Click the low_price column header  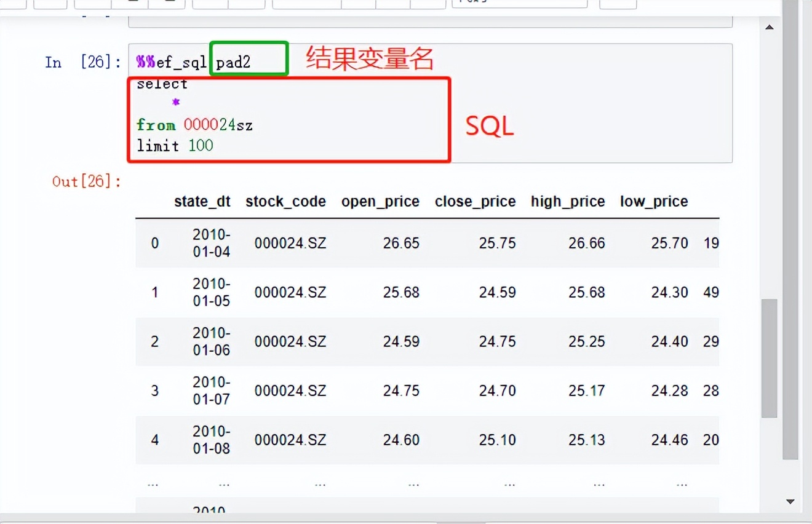654,202
